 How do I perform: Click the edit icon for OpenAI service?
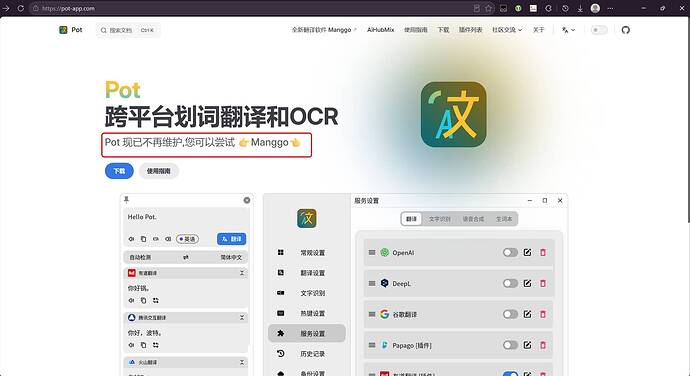(527, 252)
